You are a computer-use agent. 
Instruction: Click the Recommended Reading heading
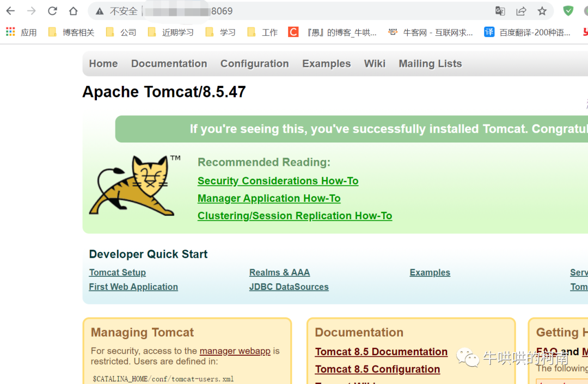pyautogui.click(x=264, y=162)
